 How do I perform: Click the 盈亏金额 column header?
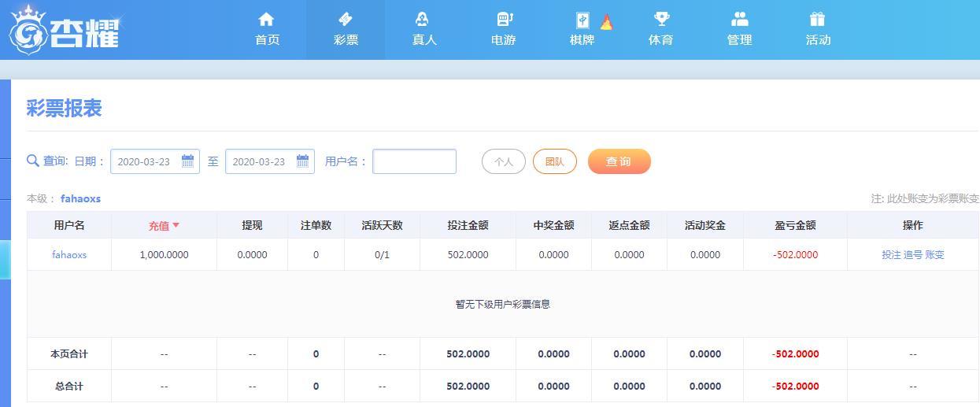795,225
